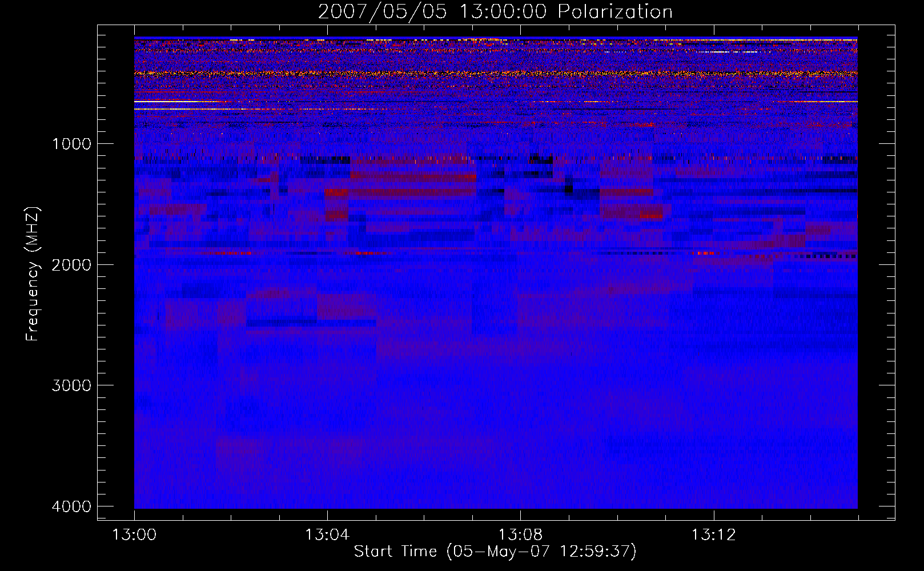Click the red polarization patch near 13:04 at 1500 MHz
Image resolution: width=924 pixels, height=571 pixels.
(337, 193)
